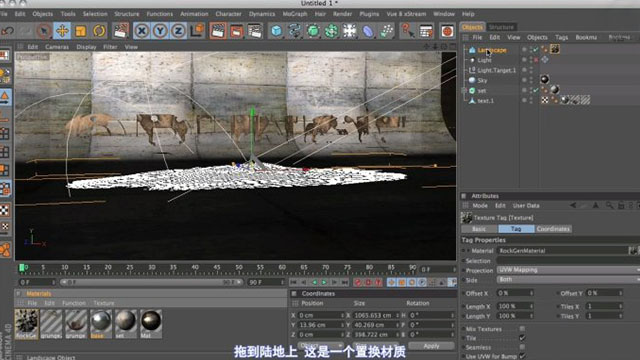Click the Apply button
640x360 pixels.
[431, 346]
